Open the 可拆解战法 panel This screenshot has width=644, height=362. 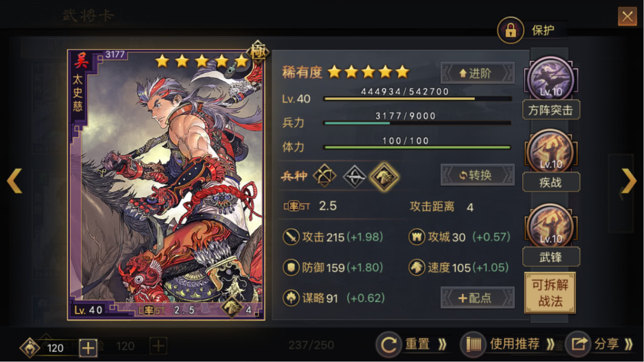(x=550, y=293)
